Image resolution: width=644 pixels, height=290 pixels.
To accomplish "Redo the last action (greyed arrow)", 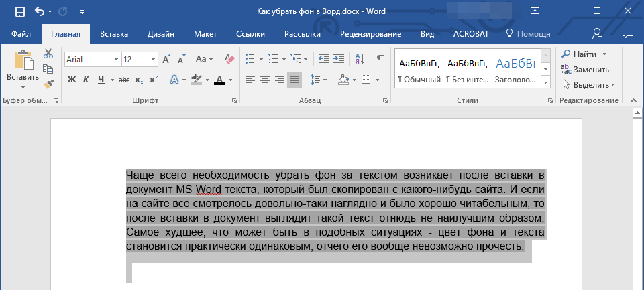I will click(x=63, y=11).
